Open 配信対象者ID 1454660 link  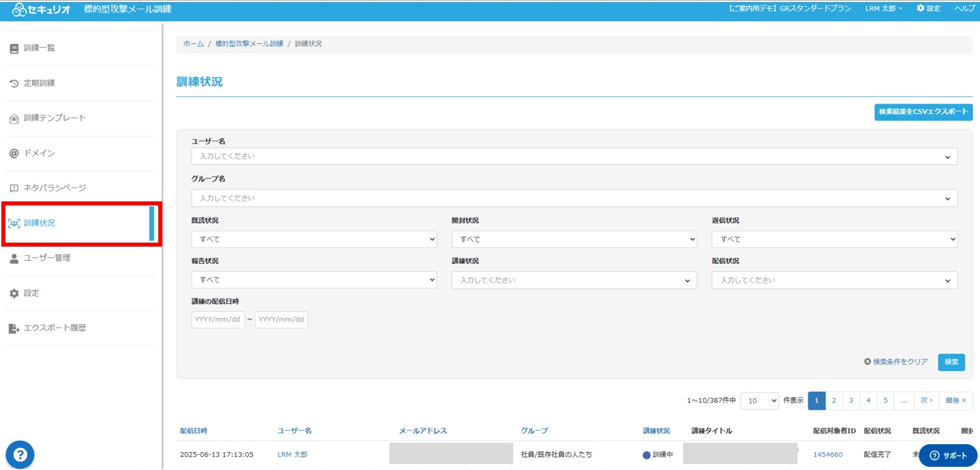pos(828,455)
